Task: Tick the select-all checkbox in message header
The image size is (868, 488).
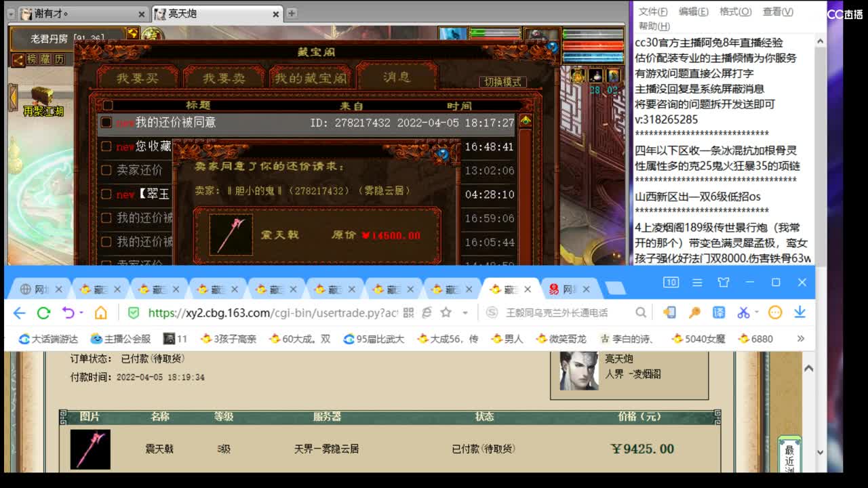Action: pyautogui.click(x=107, y=106)
